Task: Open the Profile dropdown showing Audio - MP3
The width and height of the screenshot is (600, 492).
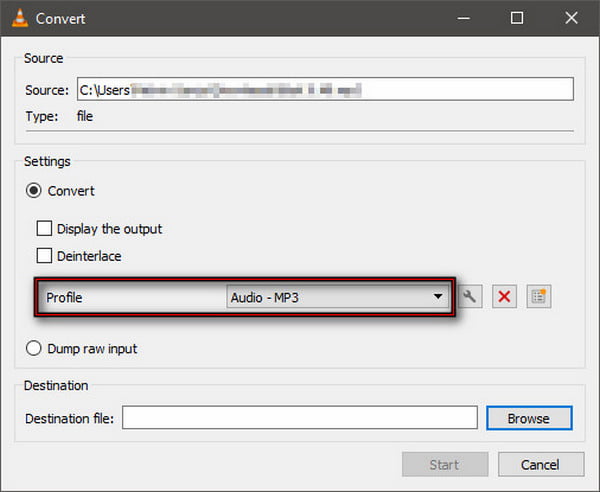Action: (x=338, y=297)
